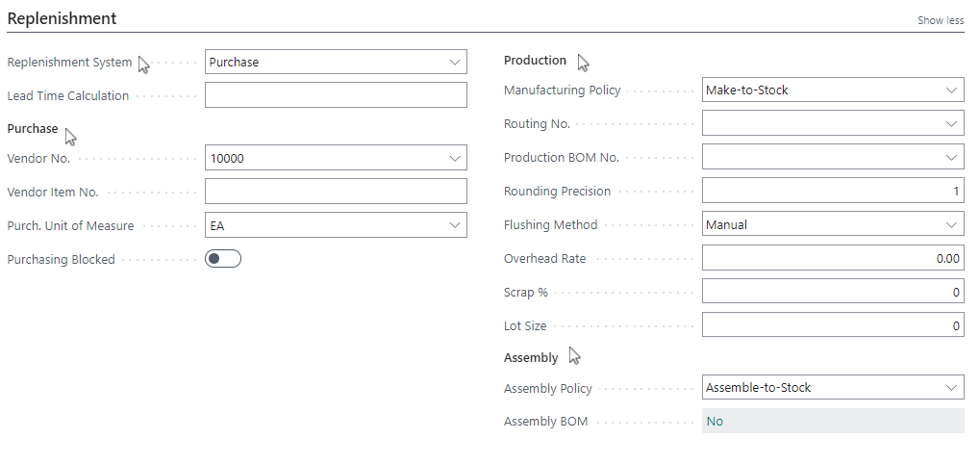980x465 pixels.
Task: Click the Assembly BOM No link
Action: coord(715,421)
